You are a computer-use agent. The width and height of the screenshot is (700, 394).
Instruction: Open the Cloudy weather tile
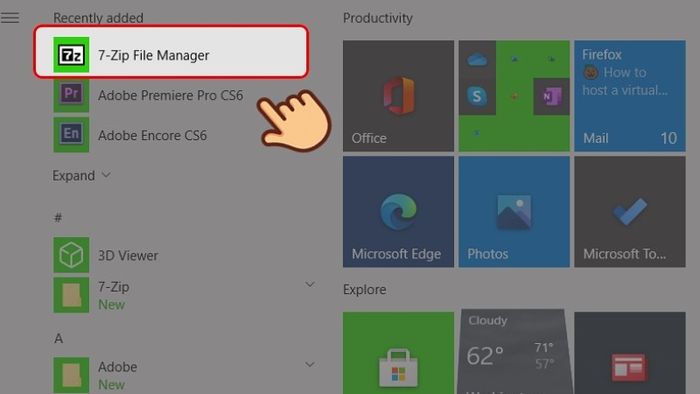click(x=514, y=353)
